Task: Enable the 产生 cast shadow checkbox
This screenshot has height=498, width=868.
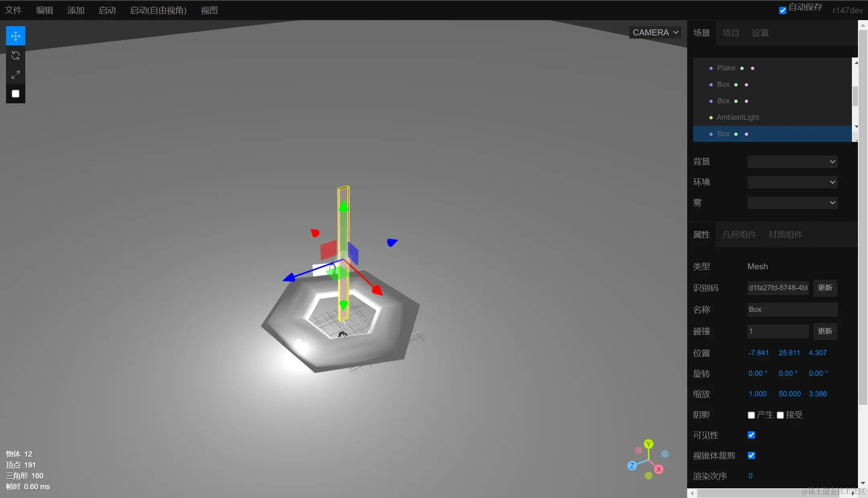Action: coord(751,415)
